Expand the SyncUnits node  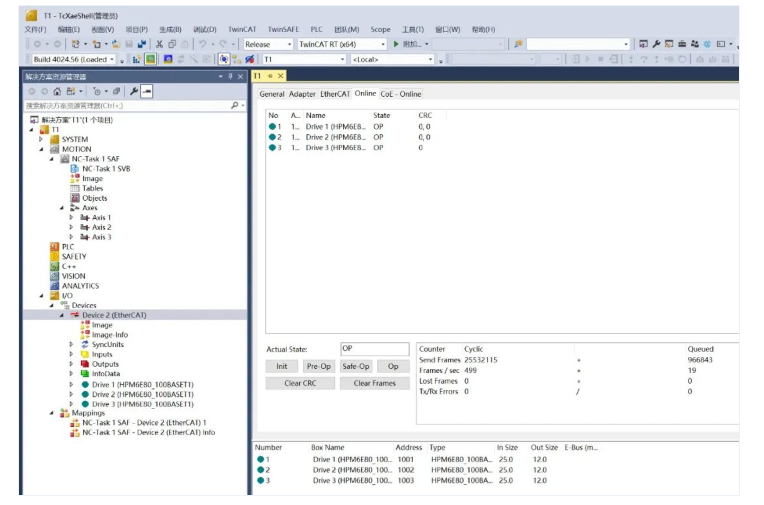click(71, 345)
